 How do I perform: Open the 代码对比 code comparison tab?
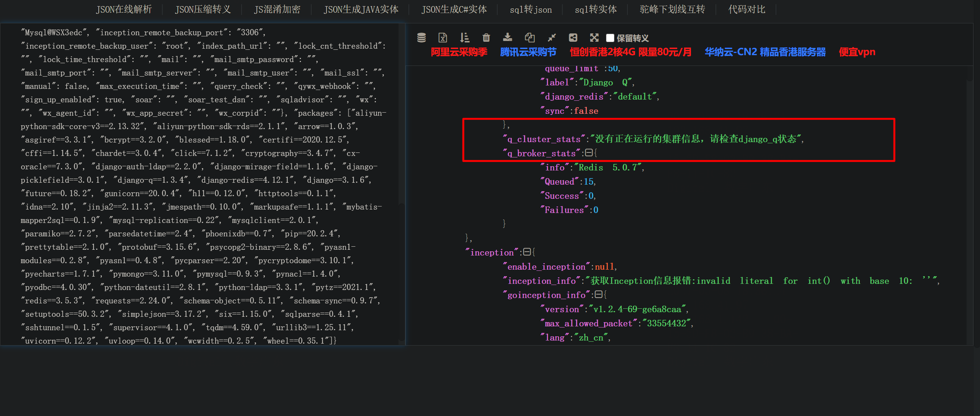pos(746,9)
